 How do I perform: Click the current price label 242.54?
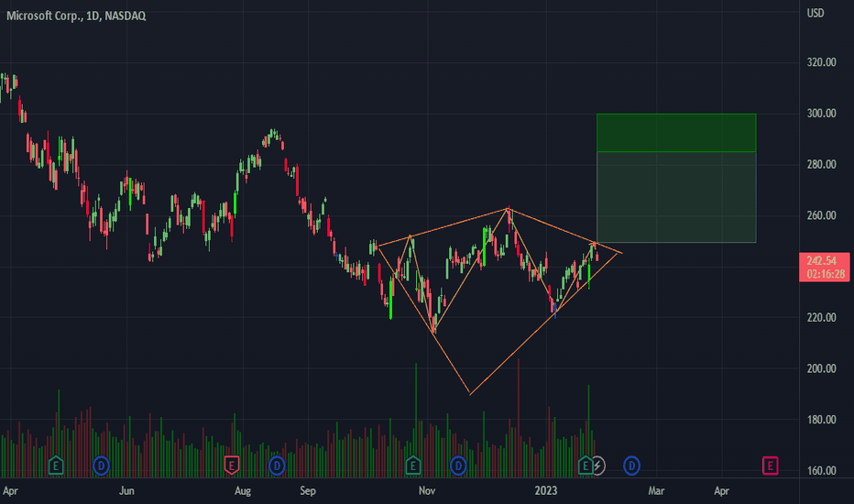(x=821, y=260)
